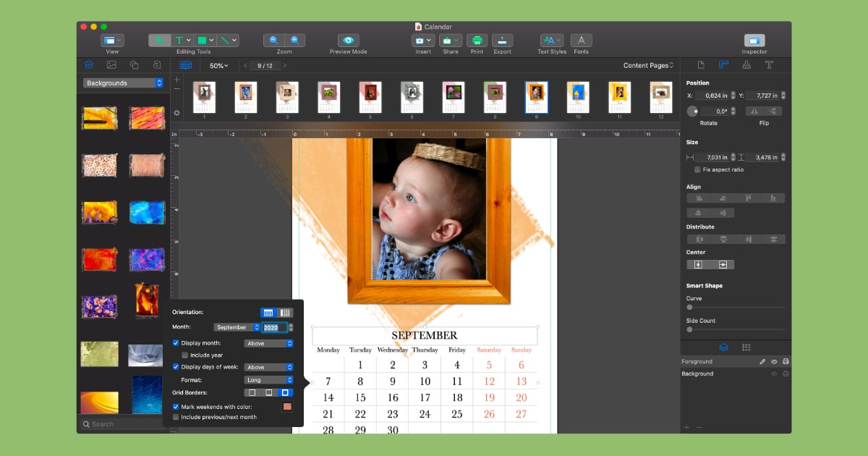Viewport: 868px width, 456px height.
Task: Flip the object vertically
Action: click(x=773, y=111)
